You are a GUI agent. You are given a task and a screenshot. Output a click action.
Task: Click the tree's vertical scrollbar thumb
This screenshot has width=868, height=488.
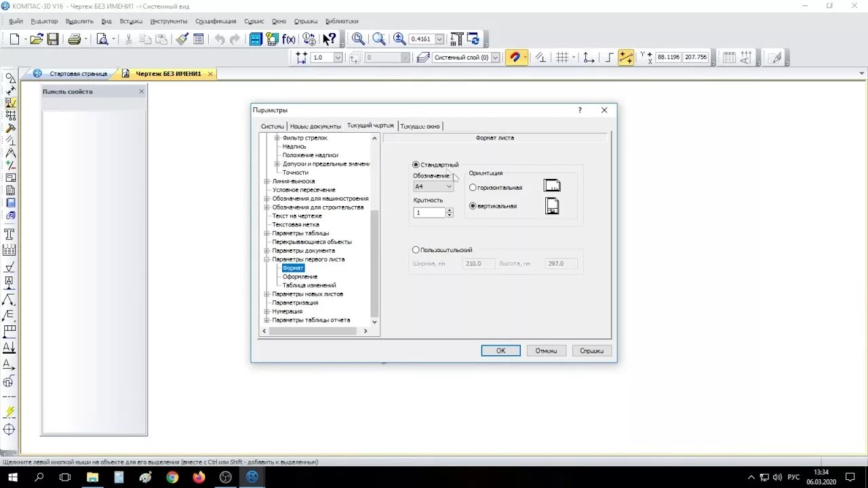point(375,263)
